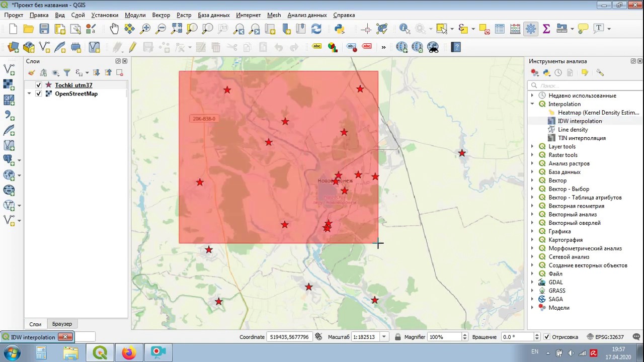The height and width of the screenshot is (362, 644).
Task: Open the Вектор menu
Action: 161,15
